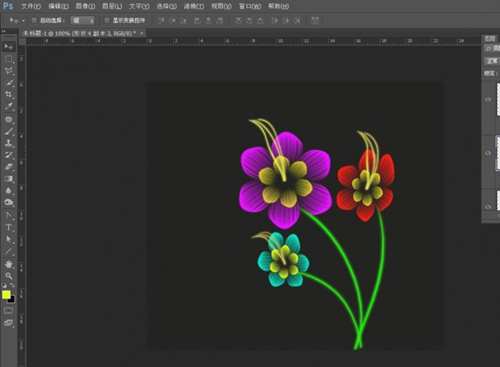Select the Brush tool

click(8, 131)
